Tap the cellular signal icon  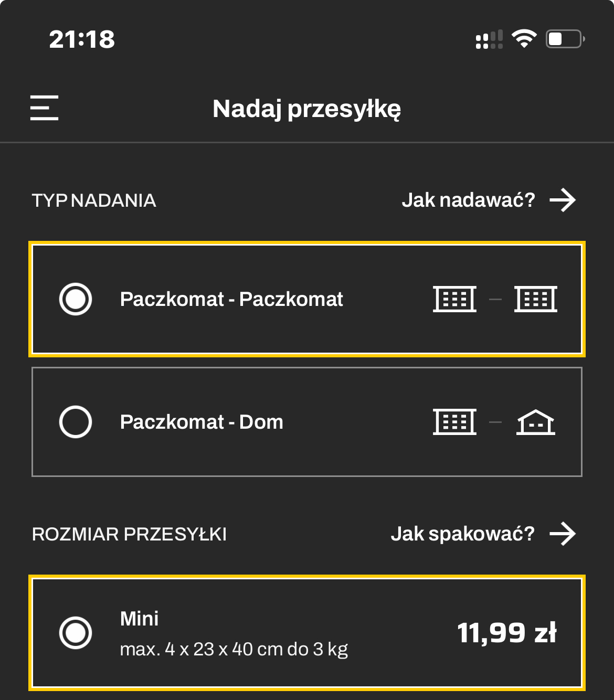tap(489, 39)
